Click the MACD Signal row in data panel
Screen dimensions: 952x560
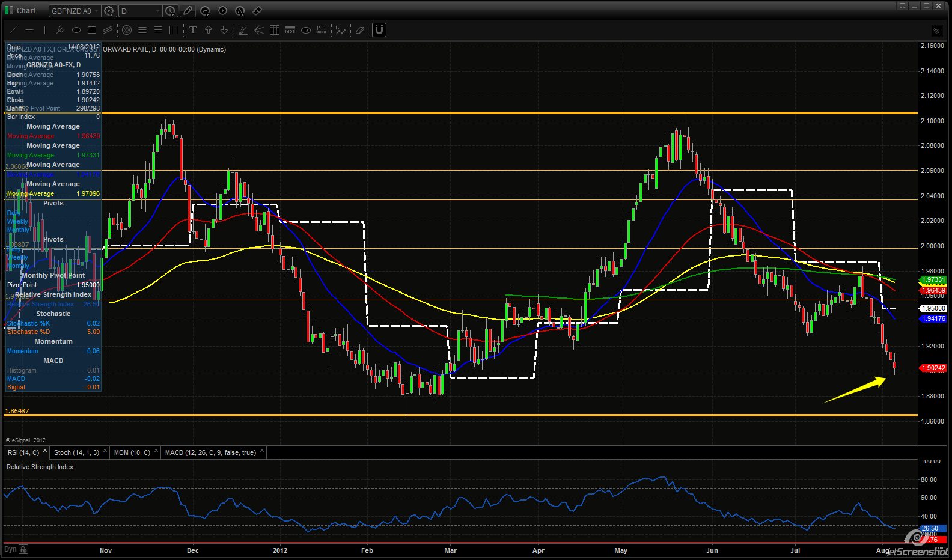tap(53, 387)
